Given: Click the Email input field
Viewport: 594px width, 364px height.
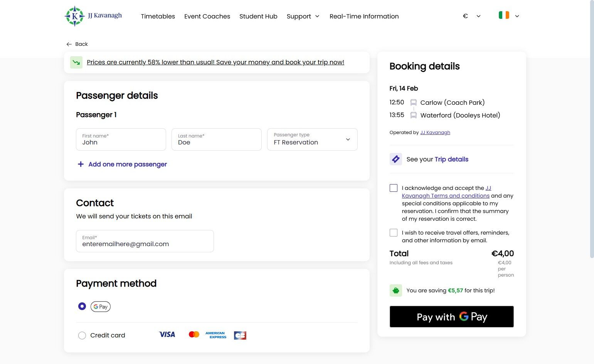Looking at the screenshot, I should 145,241.
